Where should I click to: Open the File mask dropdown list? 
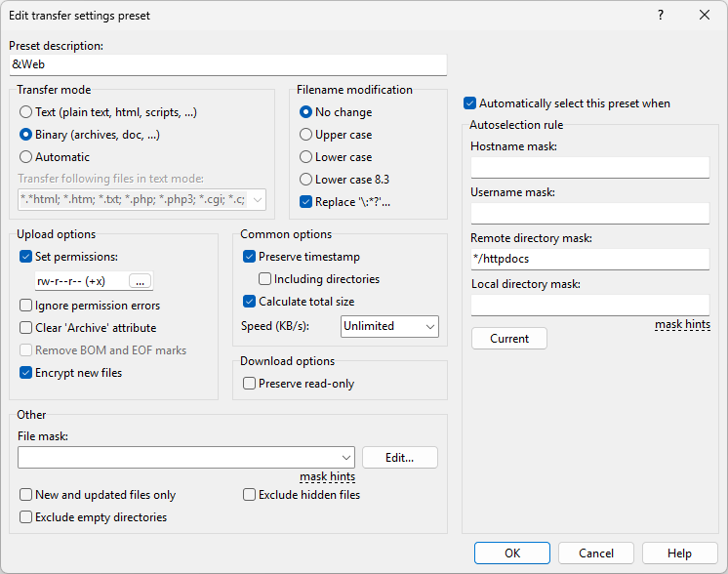click(x=346, y=457)
